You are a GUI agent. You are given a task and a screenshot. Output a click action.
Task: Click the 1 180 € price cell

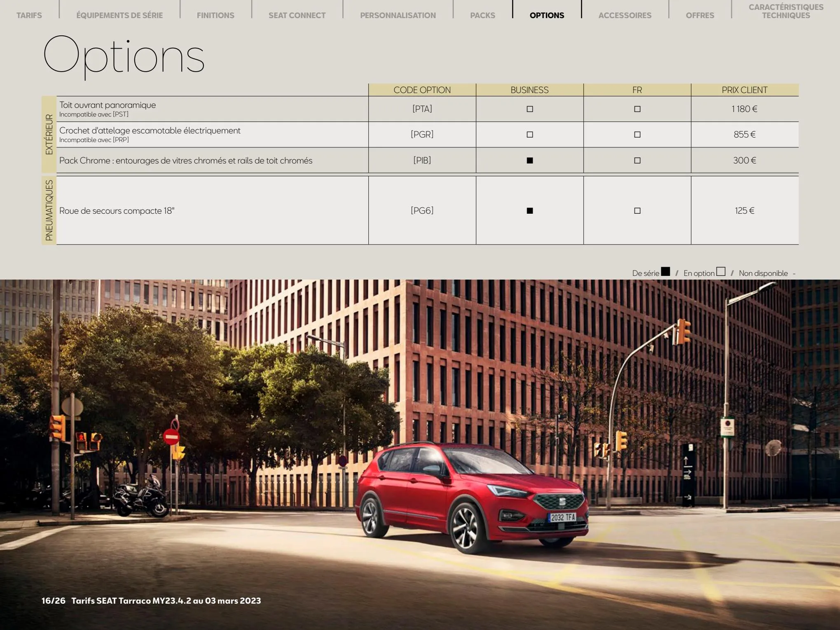744,109
